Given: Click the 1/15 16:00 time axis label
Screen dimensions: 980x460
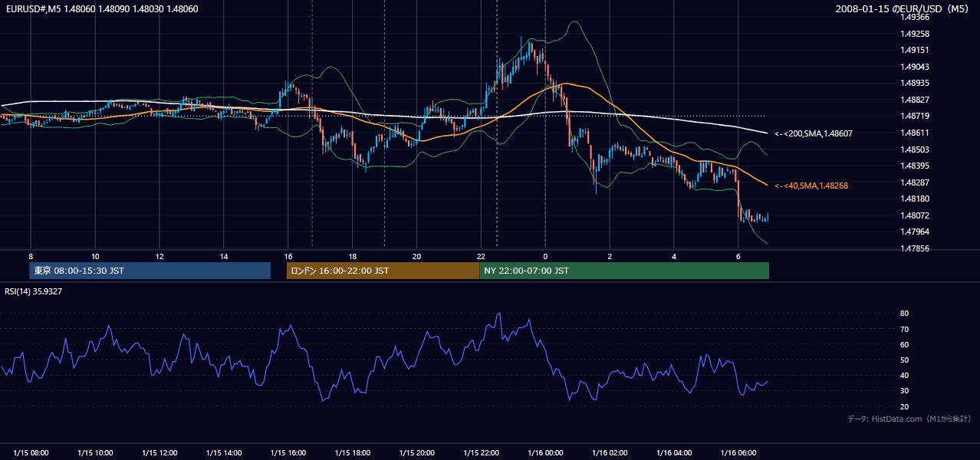Looking at the screenshot, I should tap(288, 452).
